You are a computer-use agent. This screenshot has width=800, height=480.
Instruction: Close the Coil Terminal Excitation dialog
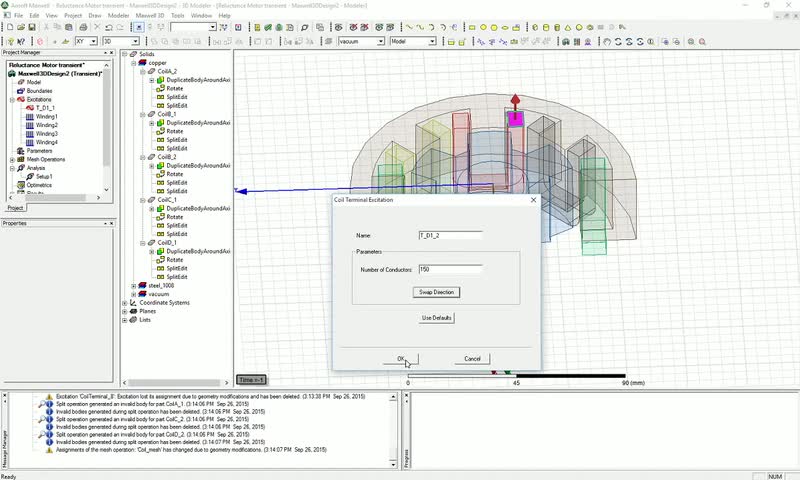[533, 200]
